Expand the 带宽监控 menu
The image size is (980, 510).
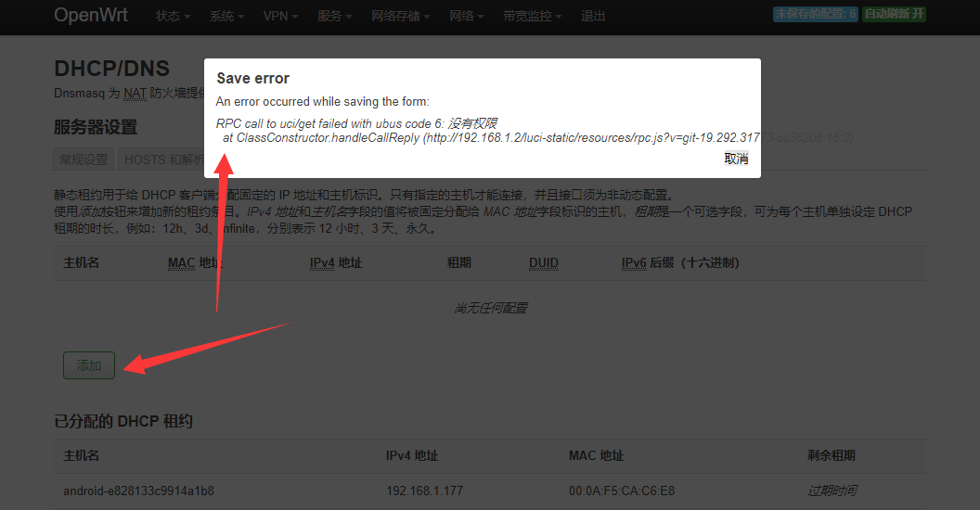533,17
